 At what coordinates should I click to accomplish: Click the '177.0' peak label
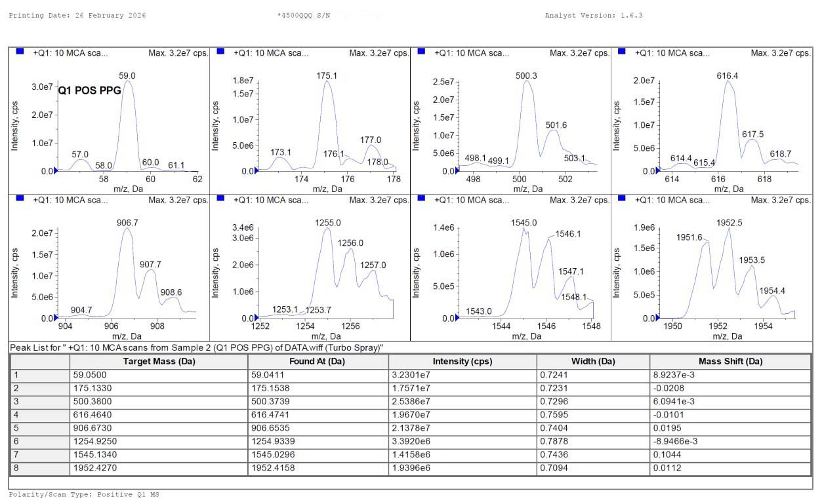click(x=371, y=140)
